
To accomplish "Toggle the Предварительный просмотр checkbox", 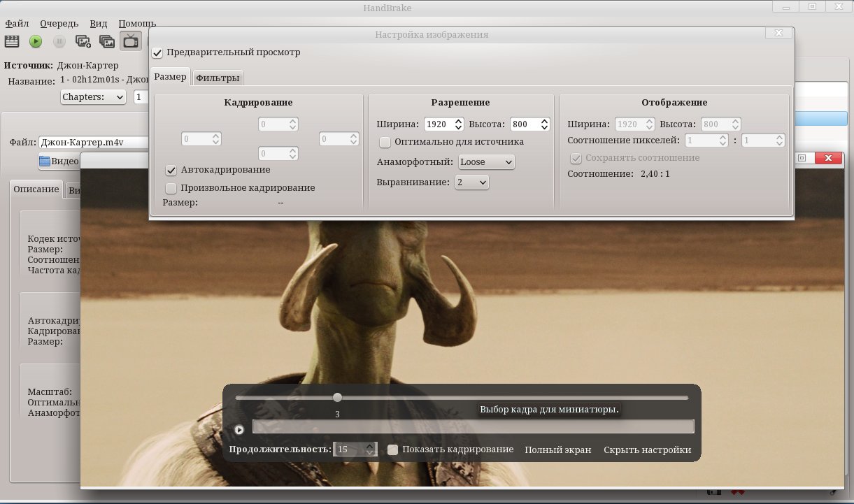I will point(157,52).
